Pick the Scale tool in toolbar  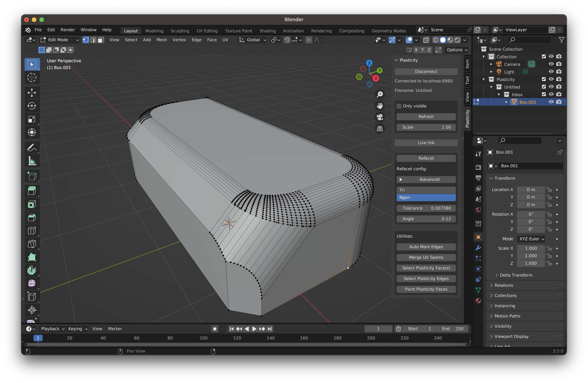click(x=32, y=119)
